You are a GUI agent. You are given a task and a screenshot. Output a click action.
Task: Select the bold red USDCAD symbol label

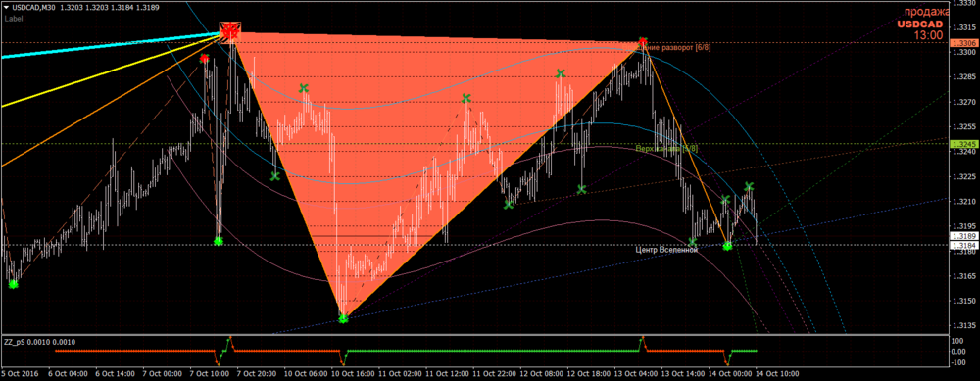[x=920, y=24]
